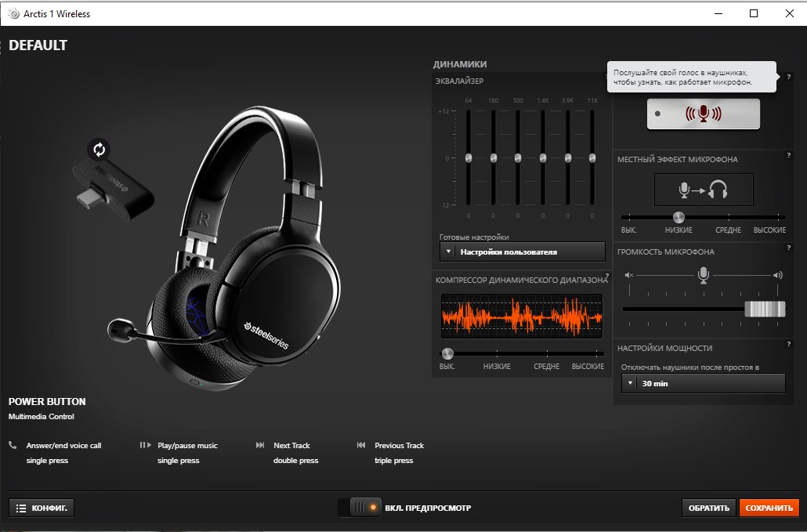Click the help icon beside power settings
The width and height of the screenshot is (807, 532).
click(788, 344)
